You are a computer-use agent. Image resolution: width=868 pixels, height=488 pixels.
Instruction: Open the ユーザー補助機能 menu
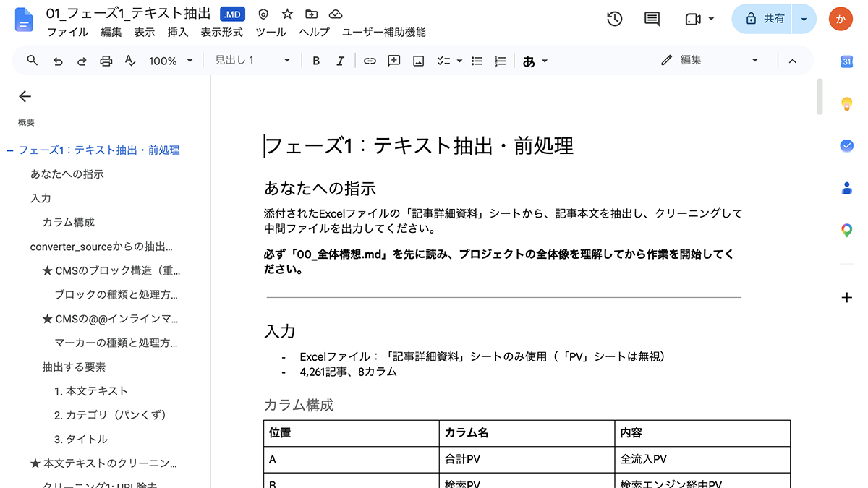pos(384,33)
